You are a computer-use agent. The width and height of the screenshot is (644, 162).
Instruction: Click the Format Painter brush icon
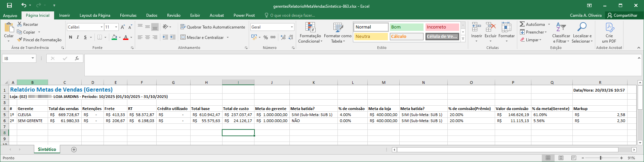pyautogui.click(x=20, y=40)
